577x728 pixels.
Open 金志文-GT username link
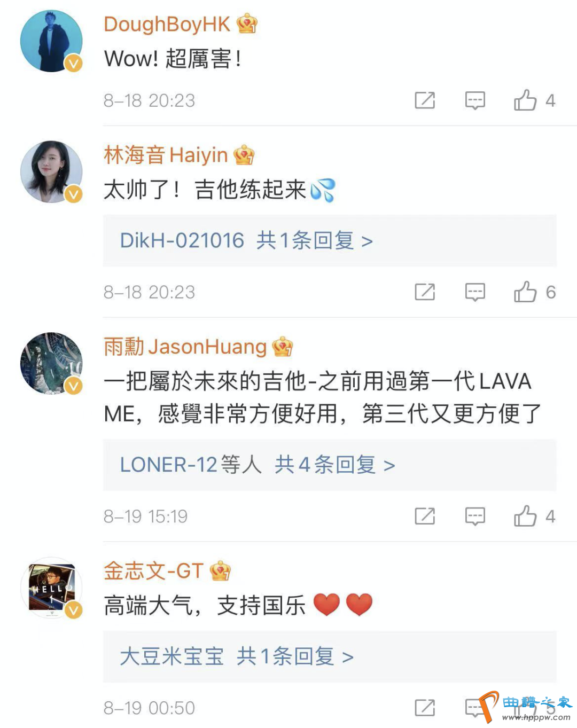pos(153,571)
